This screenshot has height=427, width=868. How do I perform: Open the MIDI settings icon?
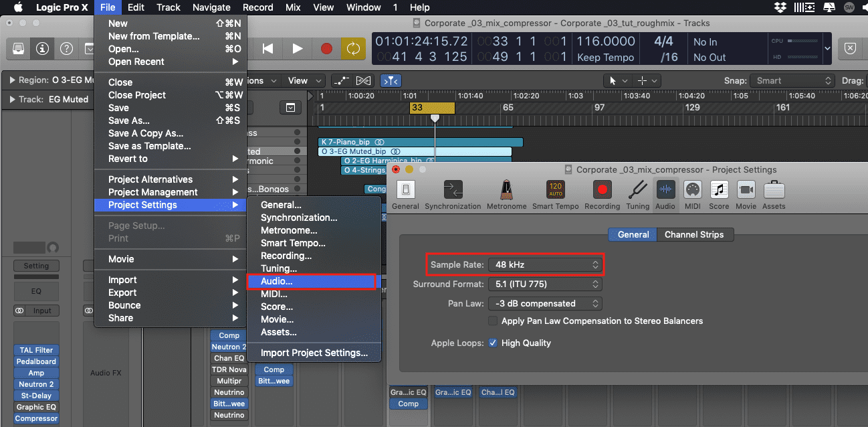click(692, 191)
